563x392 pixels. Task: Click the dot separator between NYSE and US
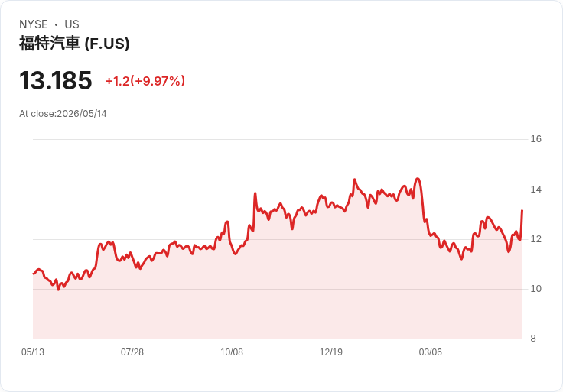point(57,24)
